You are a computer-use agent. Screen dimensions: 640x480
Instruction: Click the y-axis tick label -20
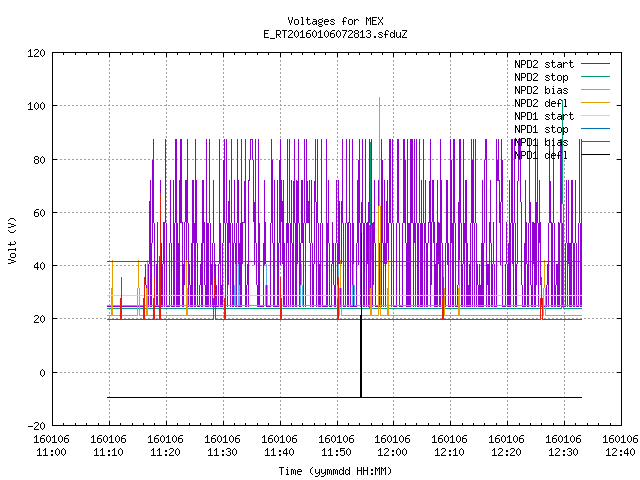[x=36, y=426]
